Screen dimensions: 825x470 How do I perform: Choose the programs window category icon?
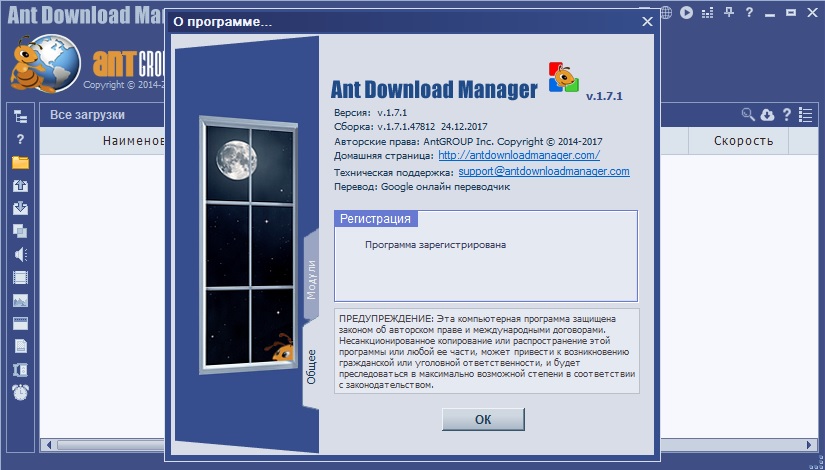pos(21,323)
